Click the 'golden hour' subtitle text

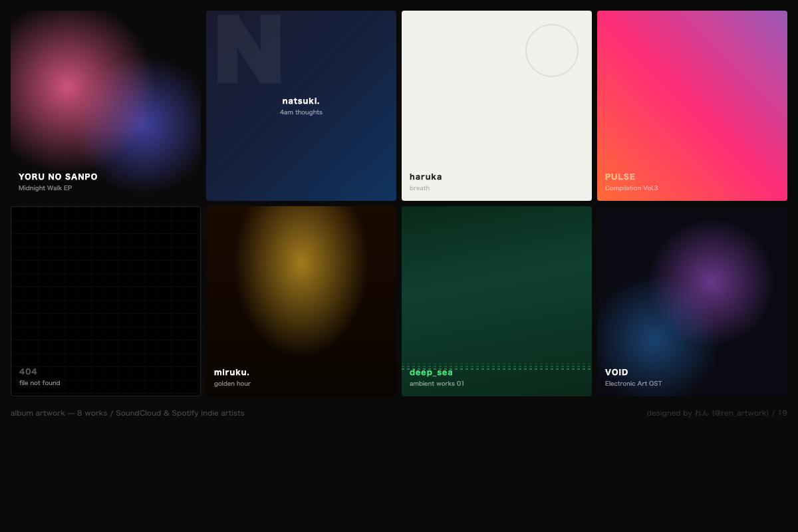[232, 384]
